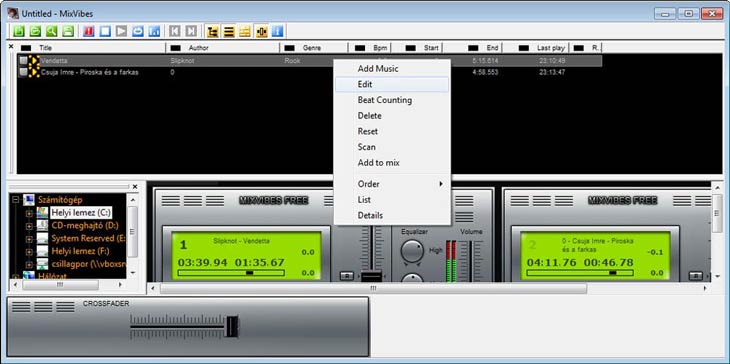The height and width of the screenshot is (364, 730).
Task: Click the red exclamation toolbar icon
Action: 88,31
